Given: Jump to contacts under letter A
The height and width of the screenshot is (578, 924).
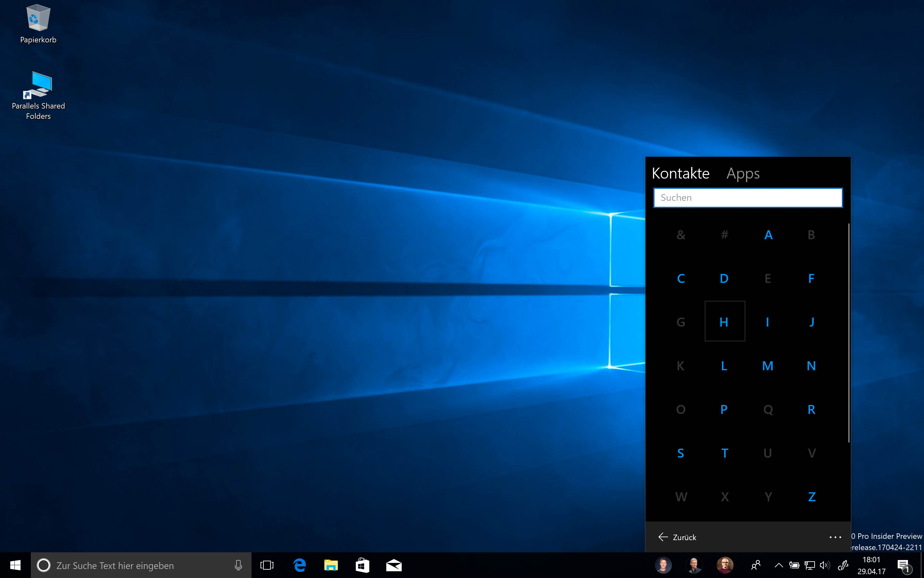Looking at the screenshot, I should (x=768, y=234).
